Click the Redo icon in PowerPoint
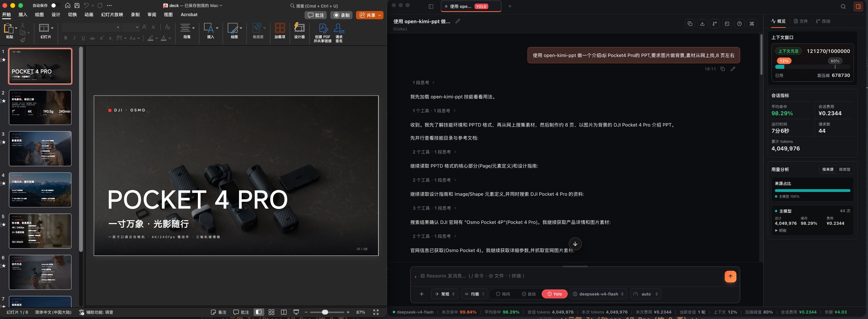This screenshot has height=319, width=868. pyautogui.click(x=100, y=5)
